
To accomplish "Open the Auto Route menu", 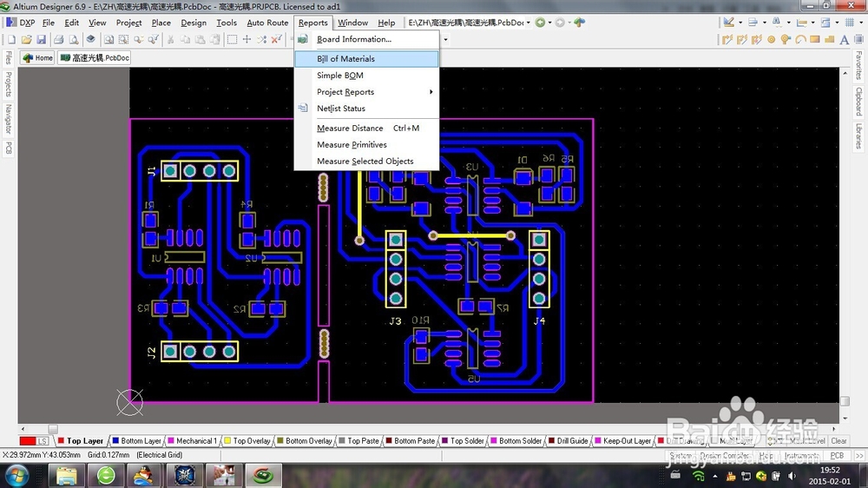I will coord(267,23).
